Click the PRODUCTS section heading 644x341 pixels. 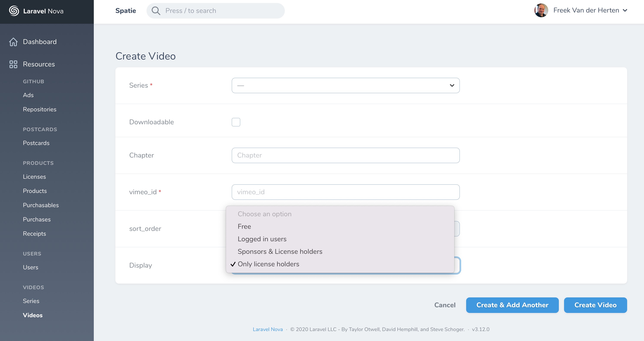tap(38, 163)
